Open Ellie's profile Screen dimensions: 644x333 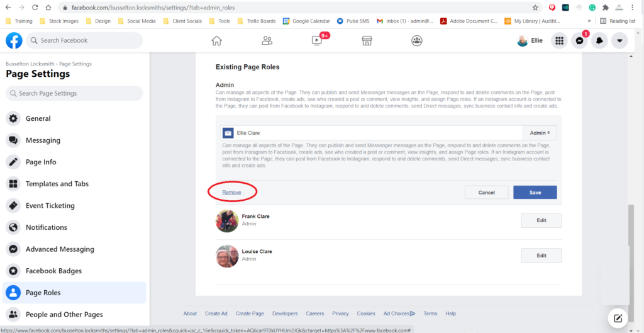click(x=531, y=41)
